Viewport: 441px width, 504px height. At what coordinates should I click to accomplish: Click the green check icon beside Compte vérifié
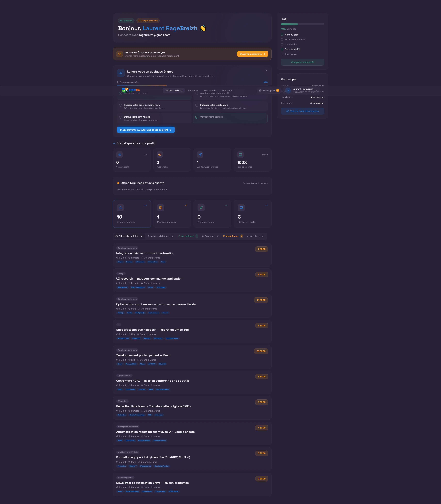tap(282, 49)
